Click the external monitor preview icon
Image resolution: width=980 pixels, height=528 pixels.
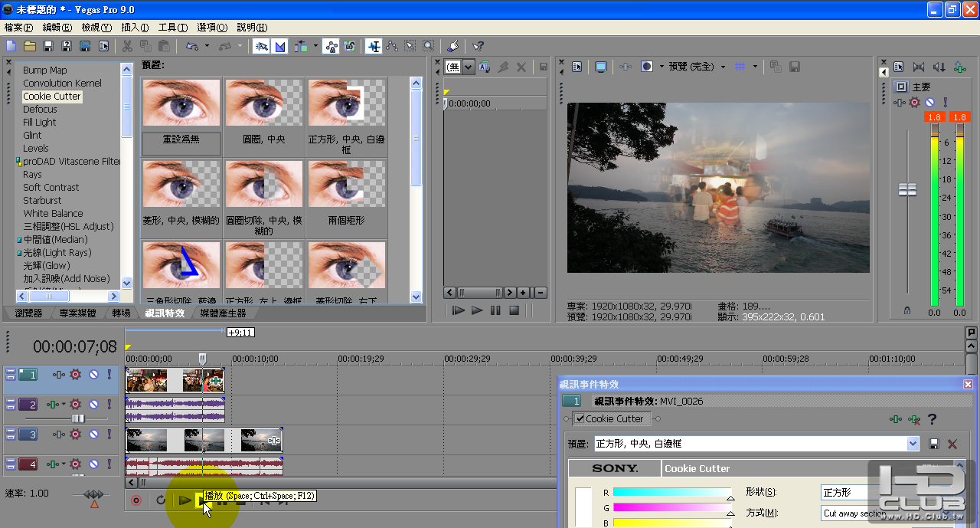(x=601, y=67)
